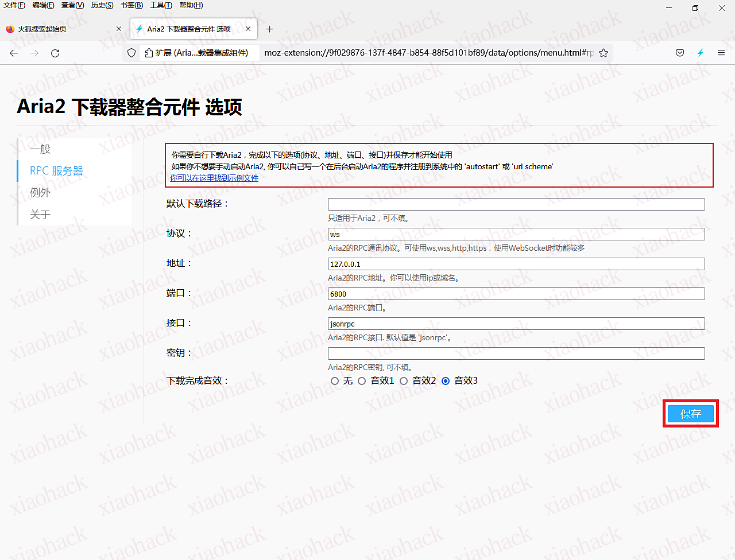Open the shield tracking protection icon
Screen dimensions: 735x560
coord(131,53)
